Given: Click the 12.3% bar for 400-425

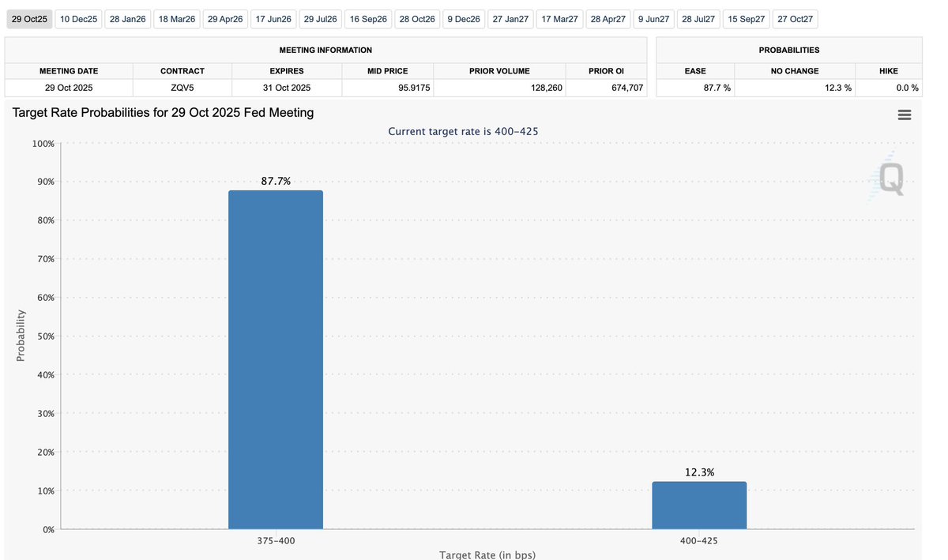Looking at the screenshot, I should click(x=699, y=506).
